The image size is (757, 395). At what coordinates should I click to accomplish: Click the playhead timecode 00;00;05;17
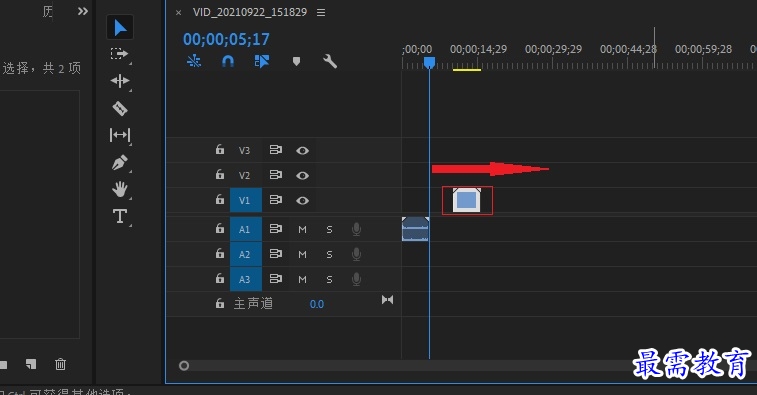point(226,39)
